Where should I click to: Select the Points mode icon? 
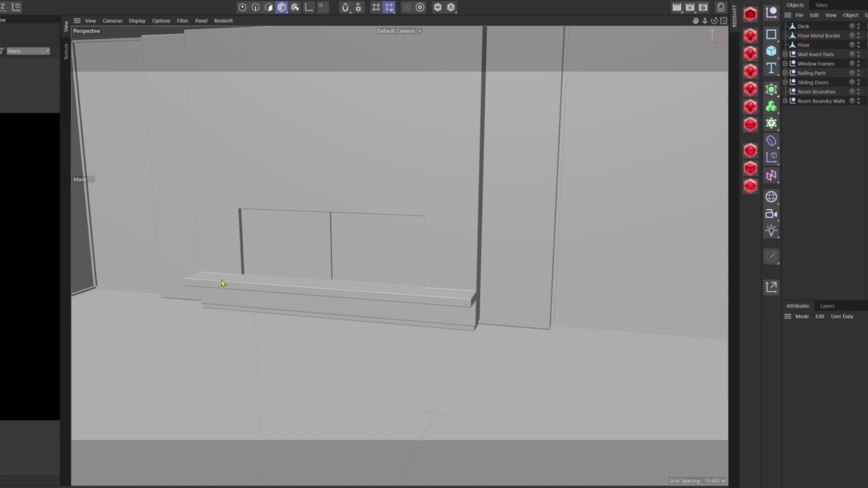242,7
